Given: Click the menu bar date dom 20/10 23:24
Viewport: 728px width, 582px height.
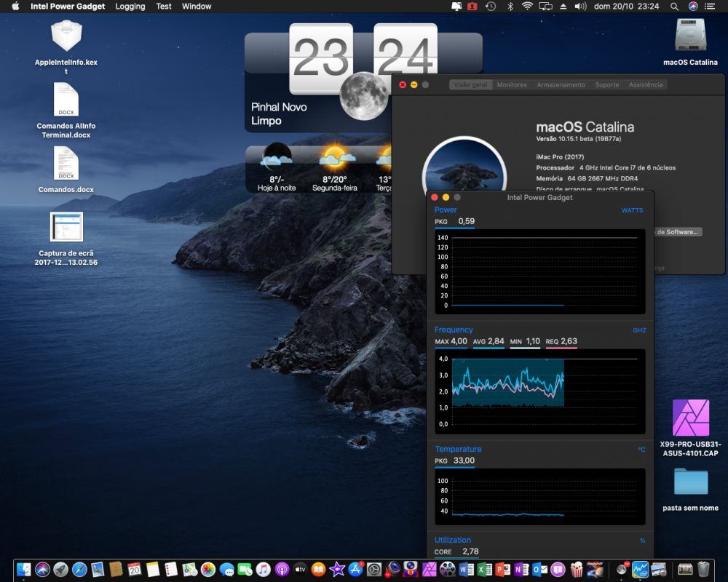Looking at the screenshot, I should click(626, 7).
